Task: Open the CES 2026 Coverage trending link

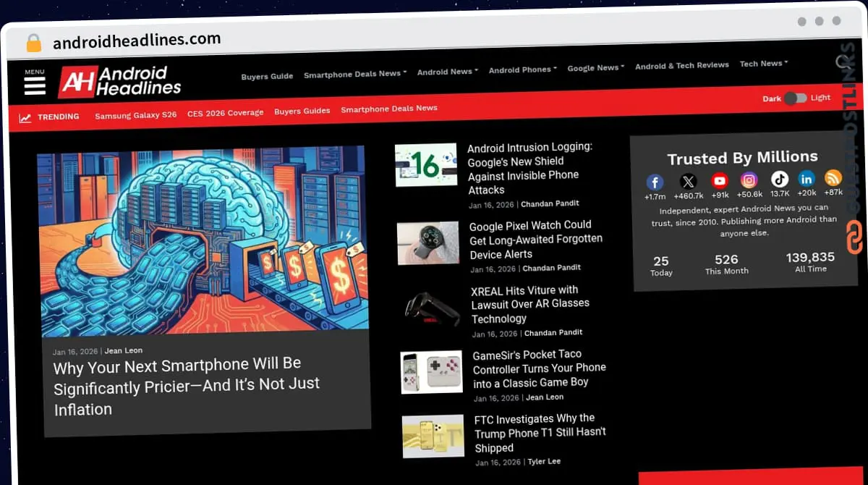Action: coord(225,113)
